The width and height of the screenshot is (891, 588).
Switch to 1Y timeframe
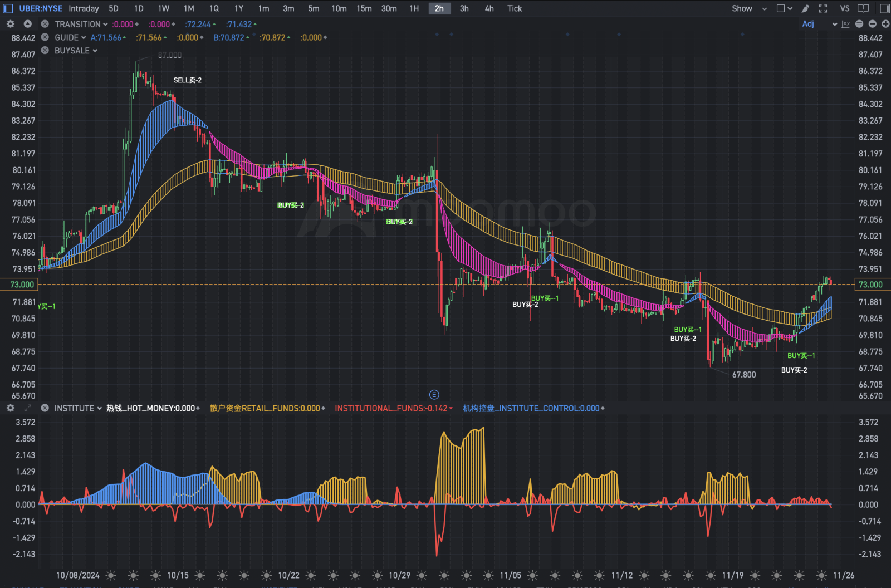point(239,8)
